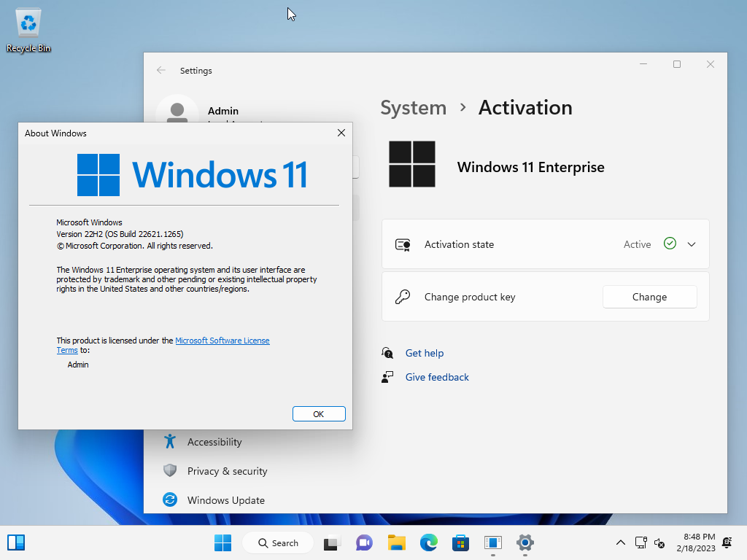Show hidden tray icons chevron
Image resolution: width=747 pixels, height=560 pixels.
pos(620,542)
